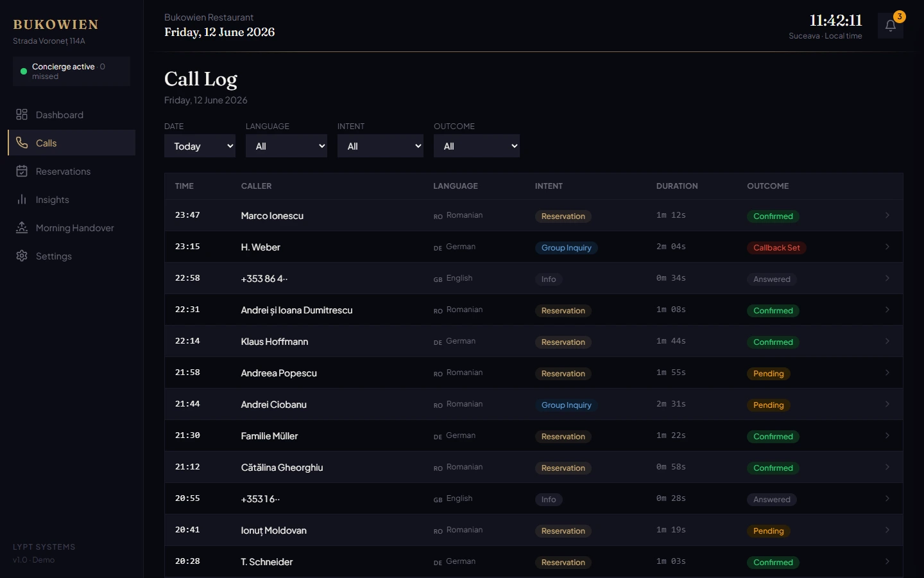
Task: Click the 22:14 time cell
Action: point(187,341)
